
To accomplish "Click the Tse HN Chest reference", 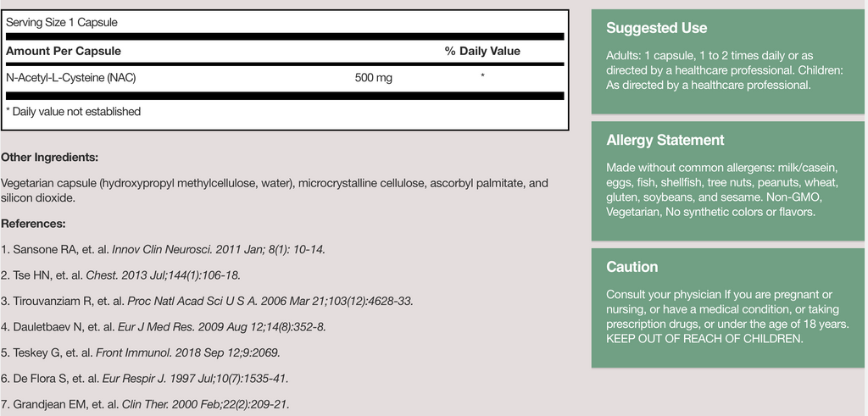I will (120, 275).
